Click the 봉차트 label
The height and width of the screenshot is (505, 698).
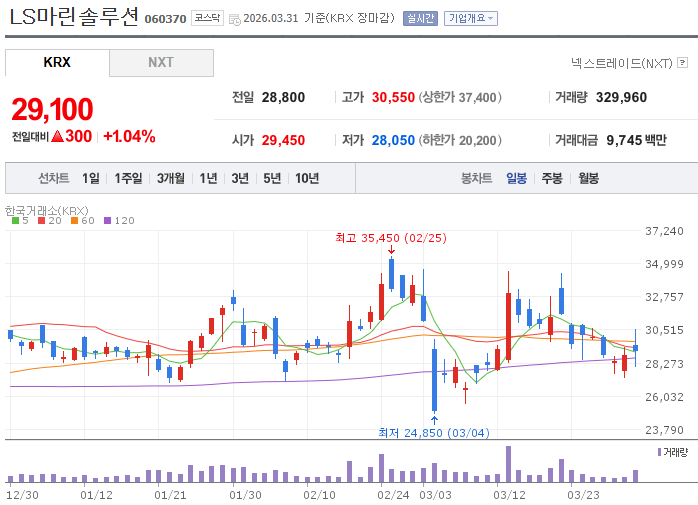476,179
